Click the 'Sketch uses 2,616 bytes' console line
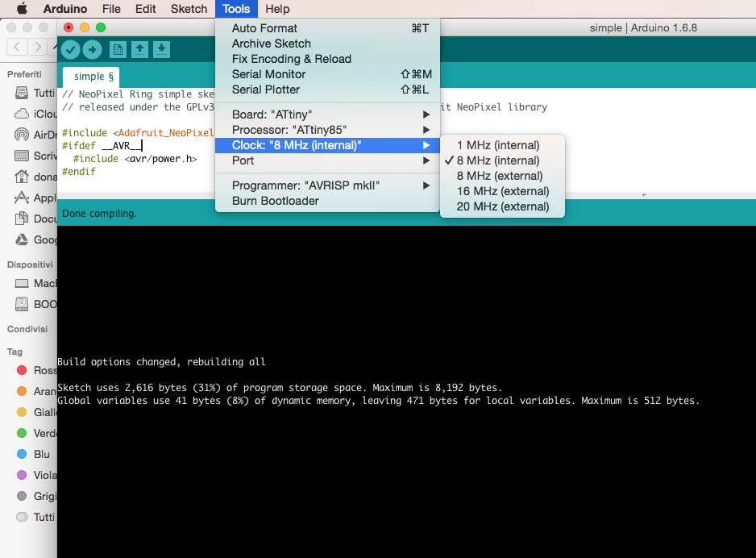Viewport: 756px width, 558px height. 280,388
